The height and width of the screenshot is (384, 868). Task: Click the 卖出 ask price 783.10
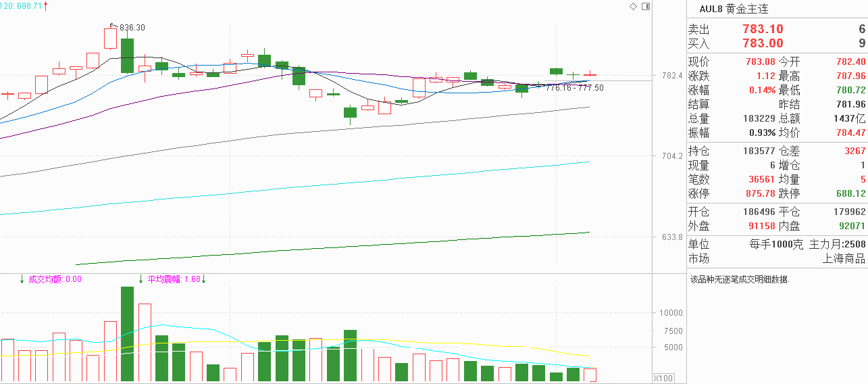point(763,29)
